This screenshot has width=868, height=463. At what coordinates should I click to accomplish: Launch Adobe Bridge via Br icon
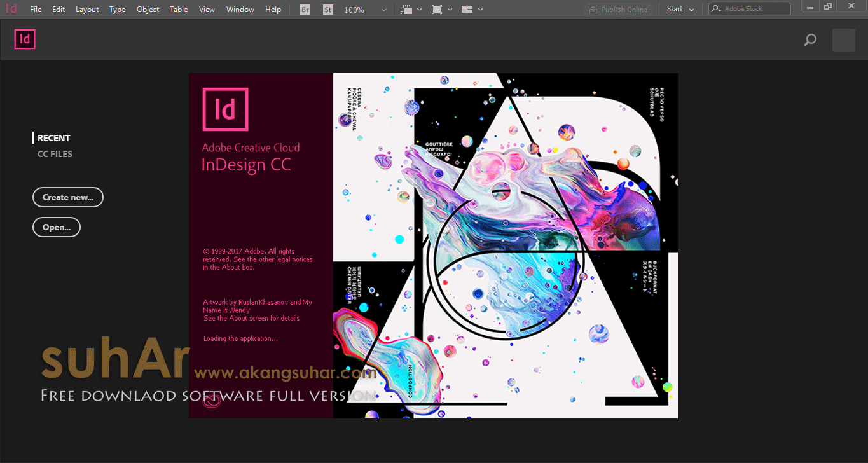pyautogui.click(x=305, y=10)
